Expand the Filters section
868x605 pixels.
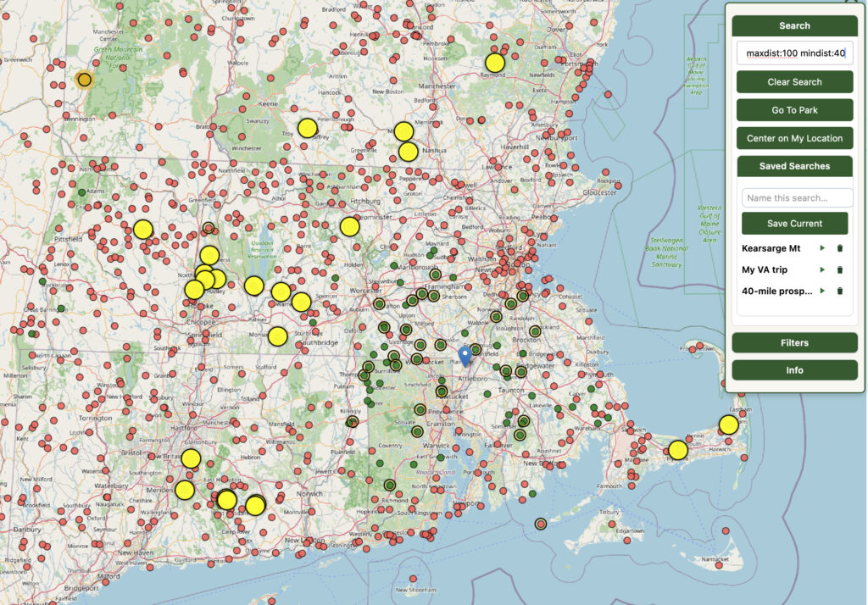pyautogui.click(x=794, y=342)
